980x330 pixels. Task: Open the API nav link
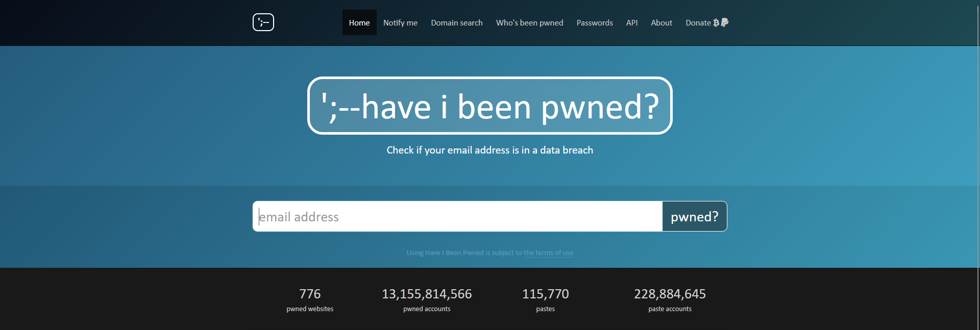coord(632,22)
